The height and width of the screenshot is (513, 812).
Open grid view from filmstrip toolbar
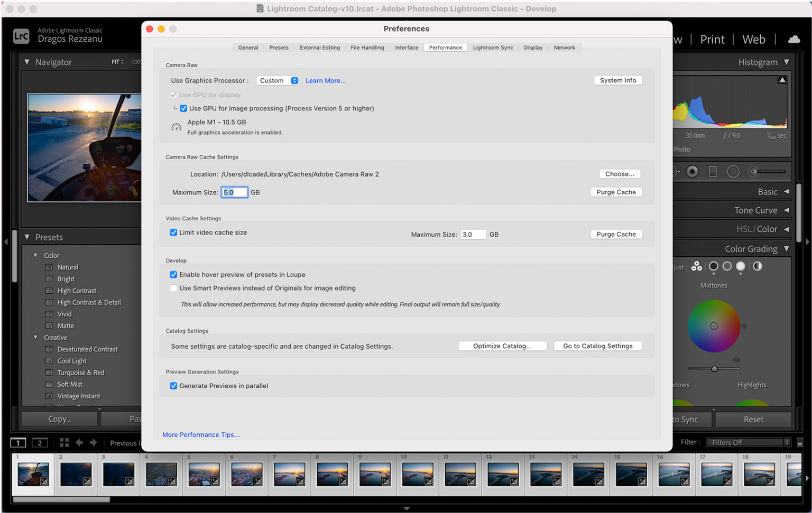64,443
